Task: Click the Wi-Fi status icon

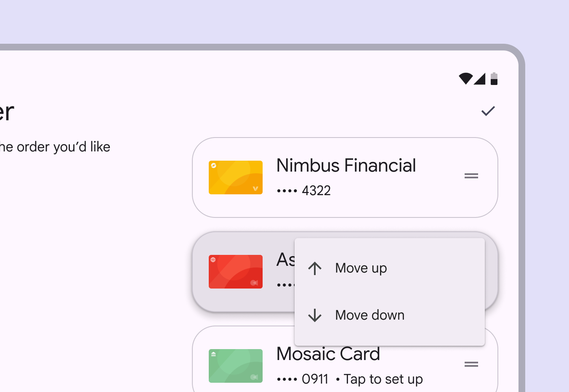Action: tap(465, 79)
